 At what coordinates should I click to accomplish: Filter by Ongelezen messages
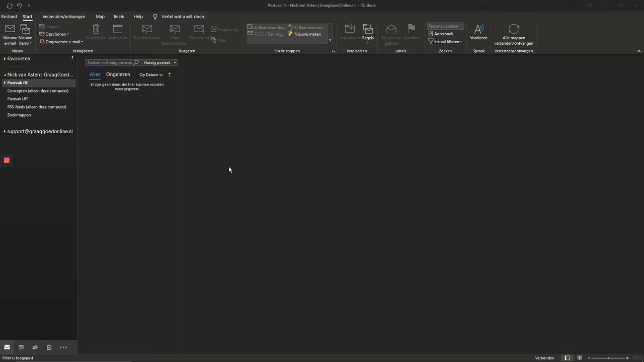(x=118, y=74)
